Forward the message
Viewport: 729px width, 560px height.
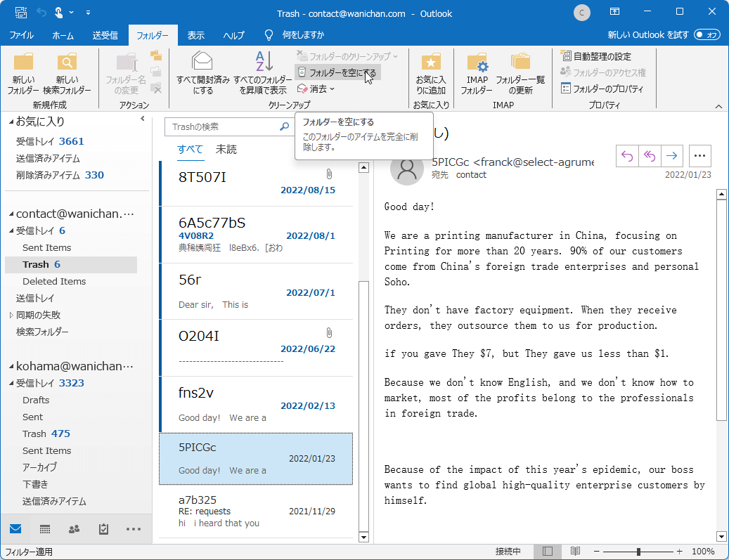click(x=671, y=156)
